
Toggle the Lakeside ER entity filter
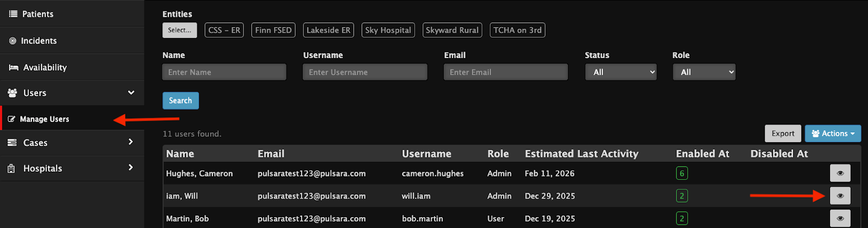point(328,30)
